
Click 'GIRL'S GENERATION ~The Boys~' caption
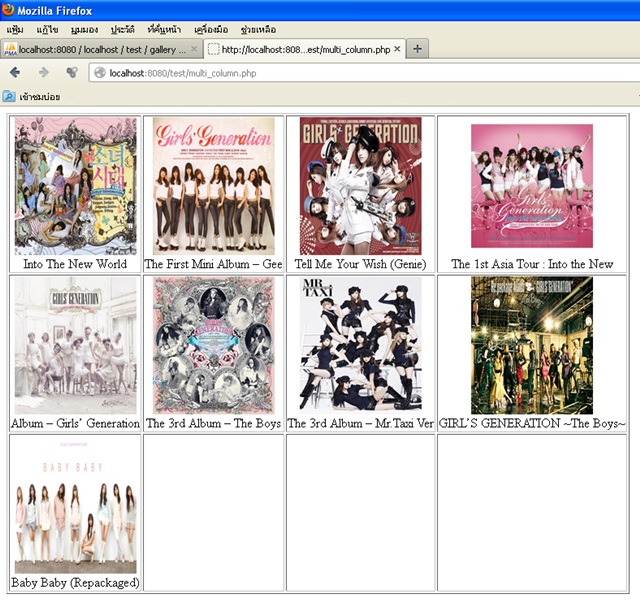[532, 423]
